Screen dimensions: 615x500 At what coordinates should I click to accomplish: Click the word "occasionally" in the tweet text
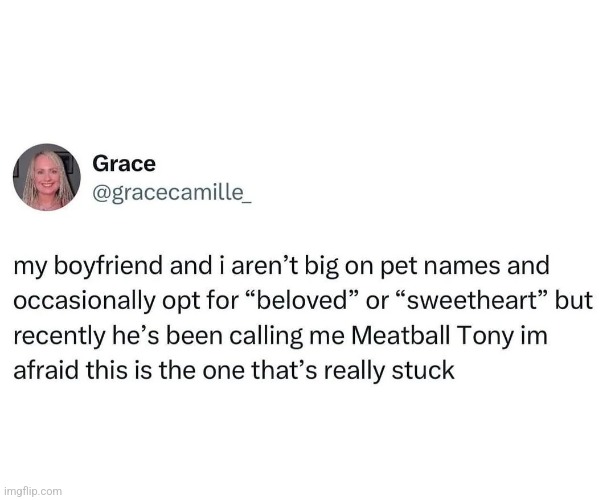[x=85, y=302]
